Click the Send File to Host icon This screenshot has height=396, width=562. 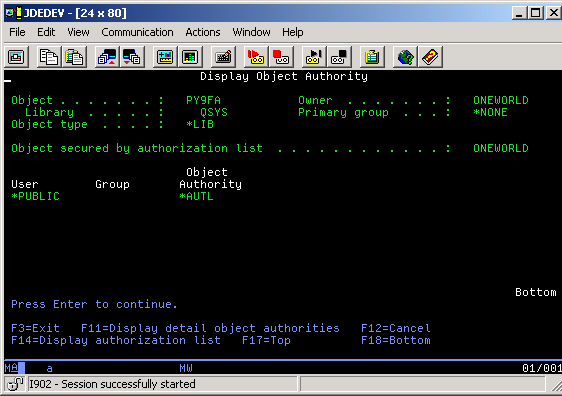point(107,57)
